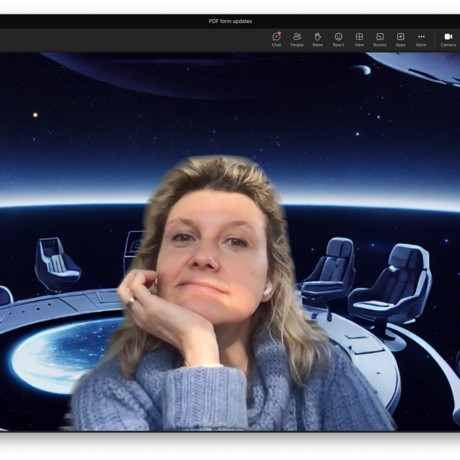Image resolution: width=460 pixels, height=460 pixels.
Task: Click the 'Apps' text label
Action: pos(400,45)
